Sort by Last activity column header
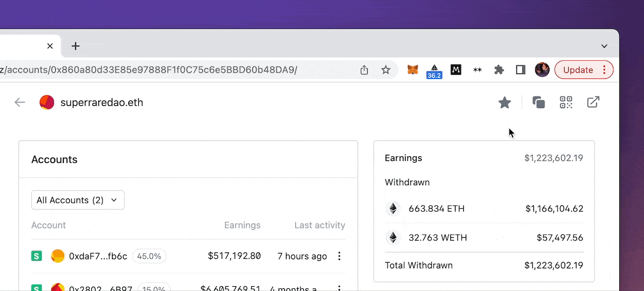The height and width of the screenshot is (291, 644). coord(320,225)
